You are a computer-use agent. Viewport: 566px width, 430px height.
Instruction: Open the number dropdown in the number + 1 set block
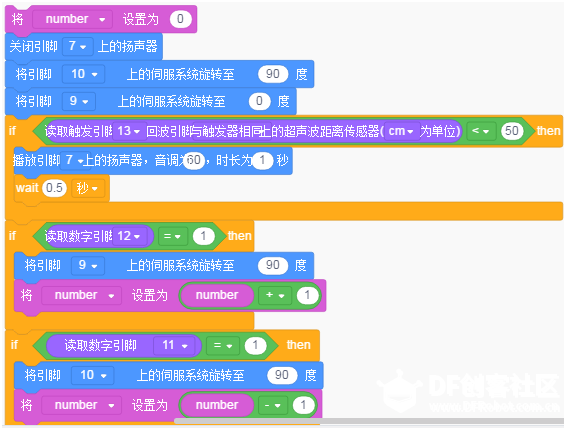coord(82,295)
